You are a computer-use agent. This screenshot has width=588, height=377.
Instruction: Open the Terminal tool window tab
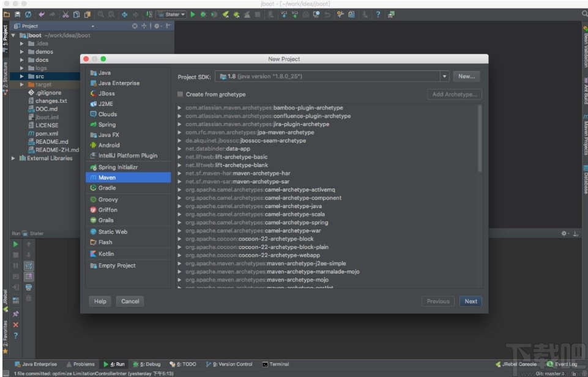275,364
